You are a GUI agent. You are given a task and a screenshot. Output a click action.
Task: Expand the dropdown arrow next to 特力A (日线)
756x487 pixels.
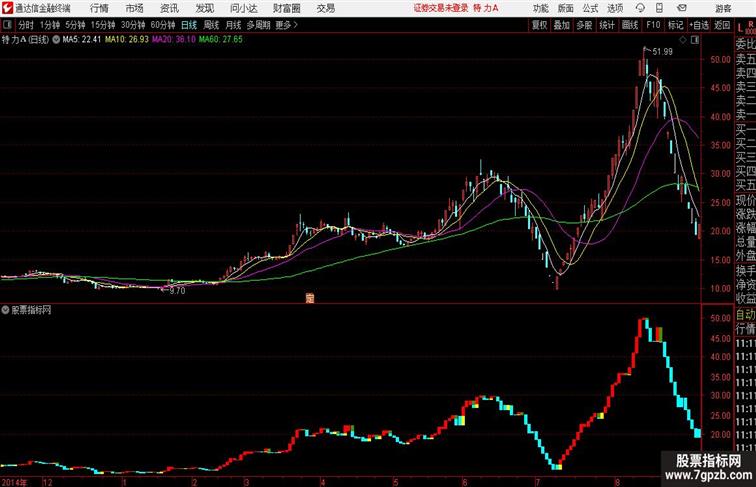point(56,40)
